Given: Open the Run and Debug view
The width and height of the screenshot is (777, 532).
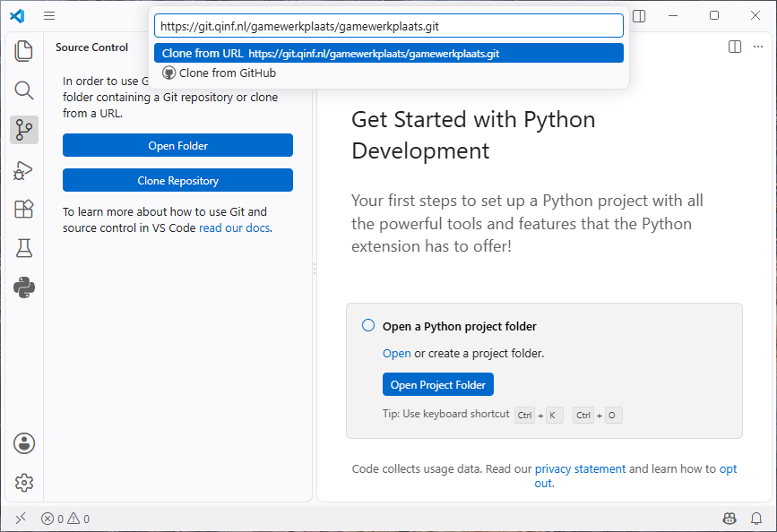Looking at the screenshot, I should pos(24,170).
